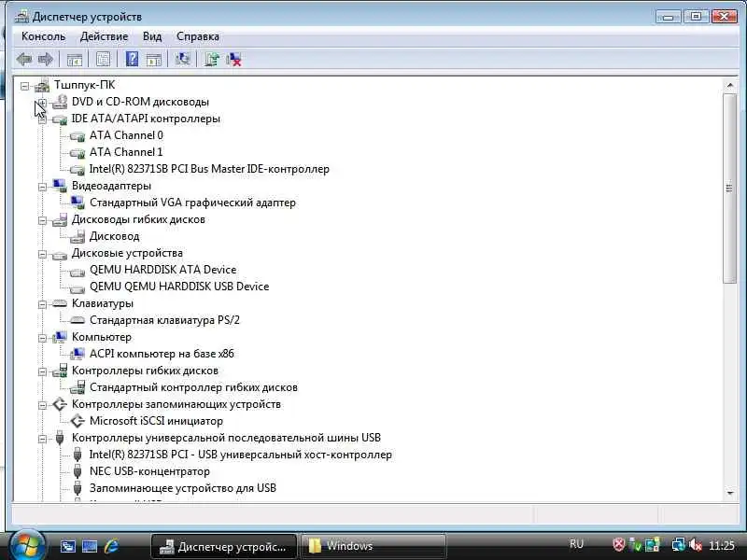Scan for hardware changes toolbar icon
747x560 pixels.
(182, 59)
